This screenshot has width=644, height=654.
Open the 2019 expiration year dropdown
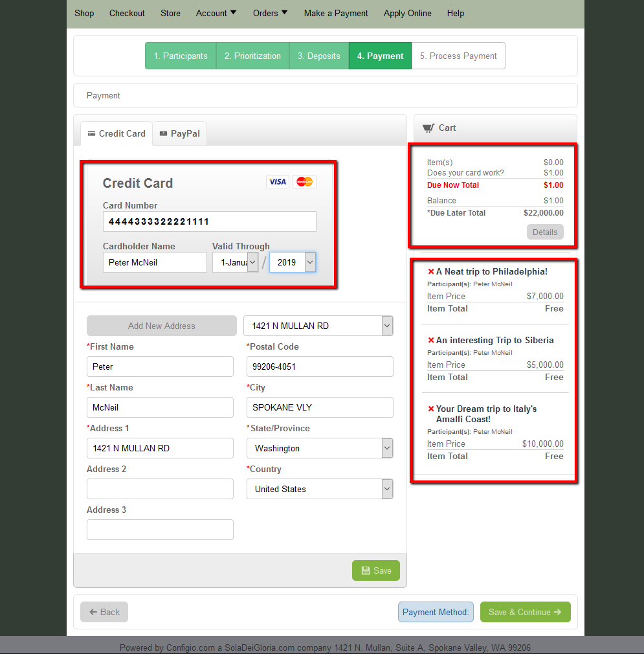[x=293, y=262]
